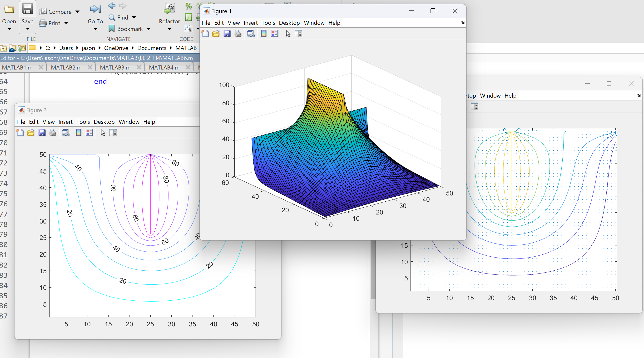Click New Figure icon in Figure 1 toolbar

205,34
